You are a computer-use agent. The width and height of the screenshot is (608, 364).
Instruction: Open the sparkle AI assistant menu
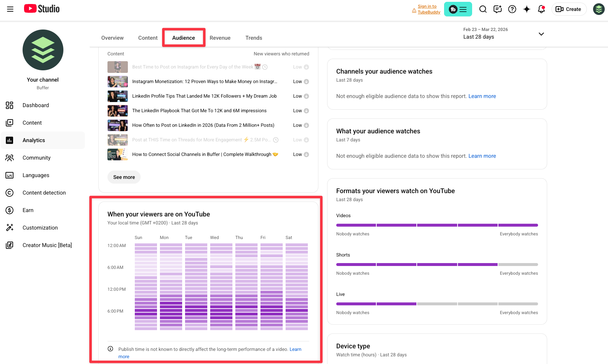coord(527,9)
